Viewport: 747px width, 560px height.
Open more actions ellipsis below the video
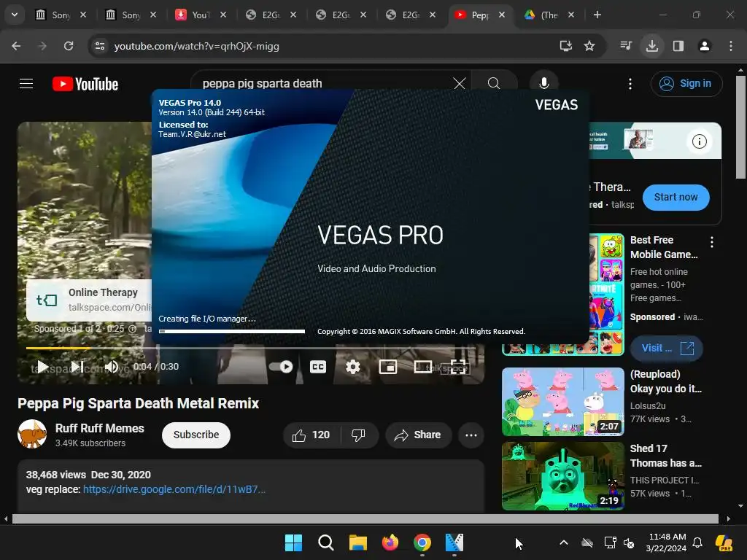click(x=471, y=435)
